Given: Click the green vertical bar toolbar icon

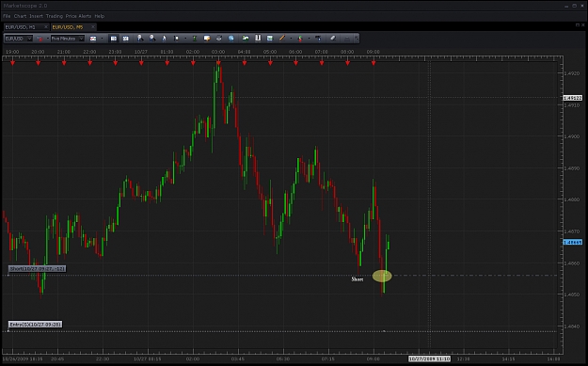Looking at the screenshot, I should (195, 39).
